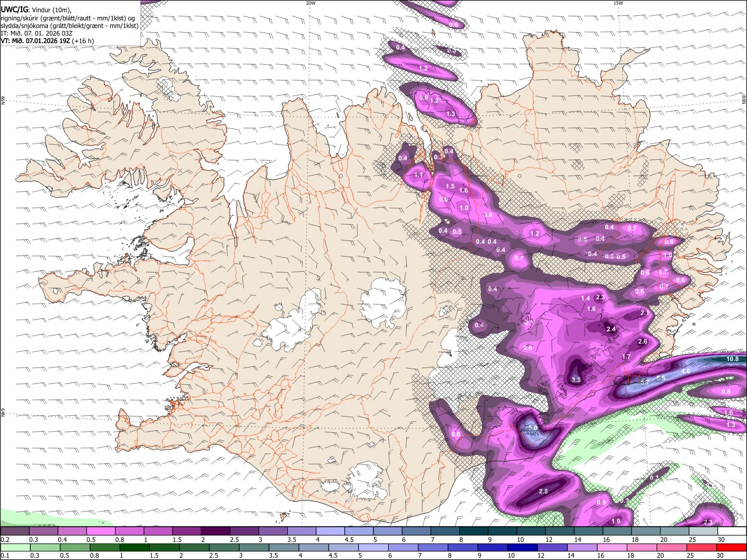Viewport: 747px width, 560px height.
Task: Click the 5.7 precipitation value on the map
Action: coord(645,381)
